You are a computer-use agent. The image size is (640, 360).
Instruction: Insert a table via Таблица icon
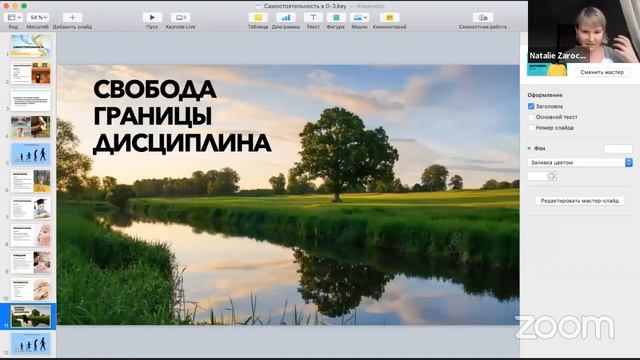258,18
